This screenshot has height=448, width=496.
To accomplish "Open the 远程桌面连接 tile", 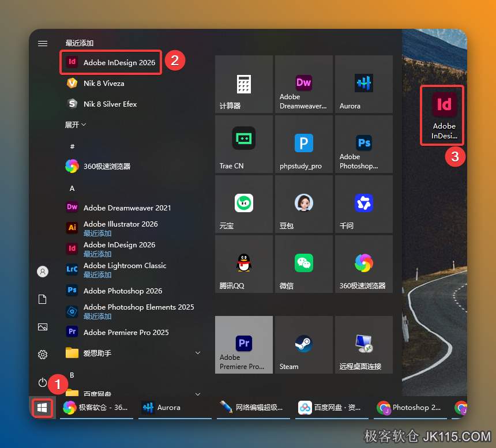I will (x=364, y=345).
